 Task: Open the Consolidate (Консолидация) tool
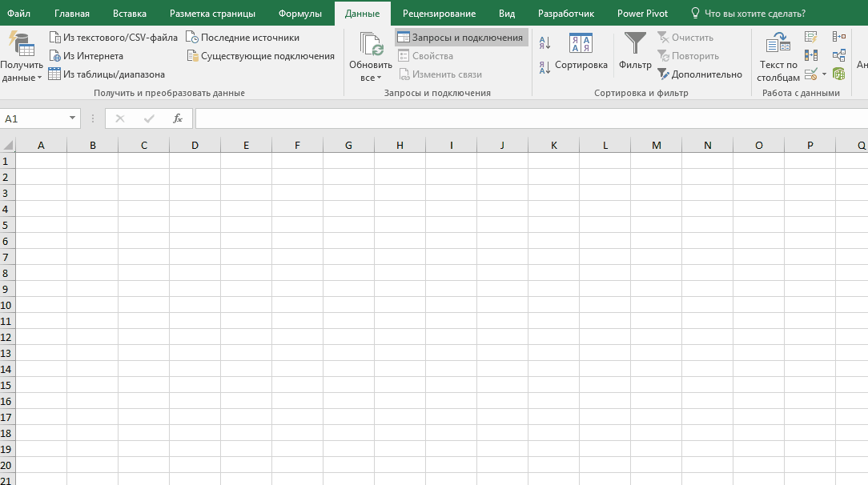pos(839,35)
